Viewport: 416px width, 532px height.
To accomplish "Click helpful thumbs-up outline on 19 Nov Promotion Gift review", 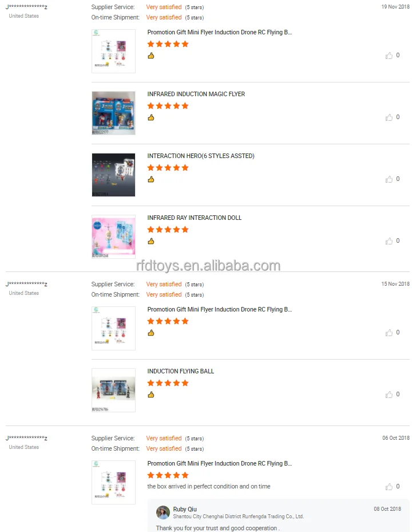I will coord(389,56).
